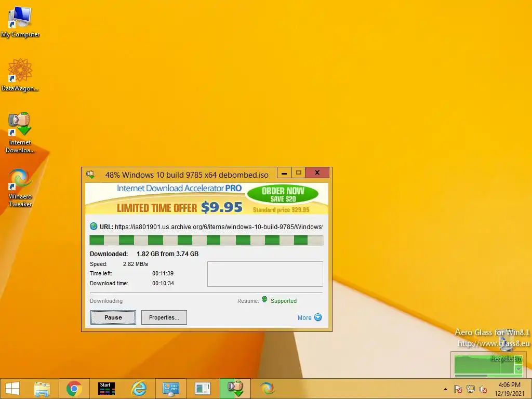Close the download window
532x399 pixels.
click(x=317, y=172)
